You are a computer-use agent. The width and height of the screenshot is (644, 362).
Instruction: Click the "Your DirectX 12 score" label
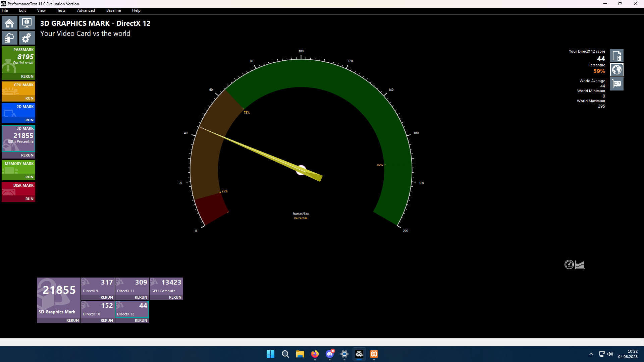pyautogui.click(x=587, y=51)
